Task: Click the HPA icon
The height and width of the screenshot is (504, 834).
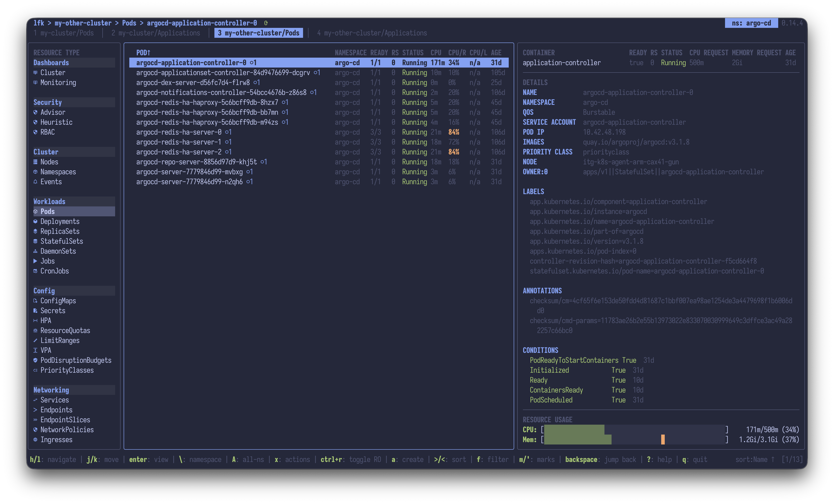Action: coord(35,321)
